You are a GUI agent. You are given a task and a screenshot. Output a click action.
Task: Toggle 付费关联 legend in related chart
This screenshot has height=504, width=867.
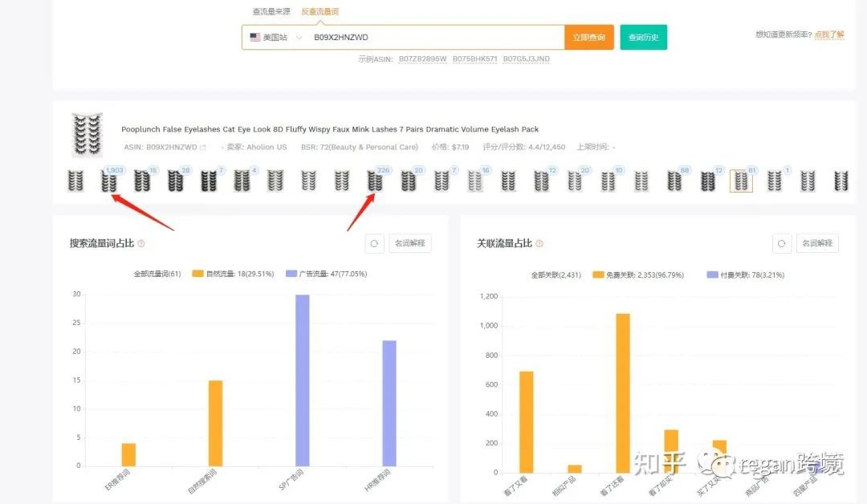pyautogui.click(x=745, y=274)
